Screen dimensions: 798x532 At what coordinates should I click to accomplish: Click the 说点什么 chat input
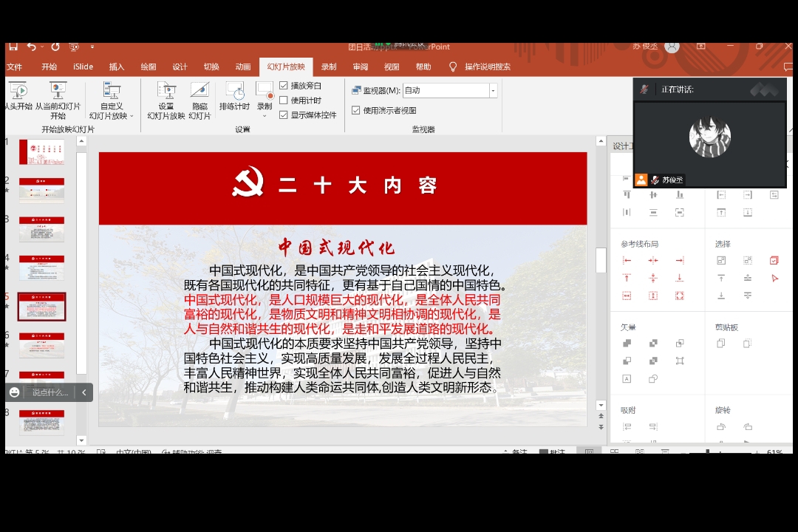pyautogui.click(x=50, y=392)
